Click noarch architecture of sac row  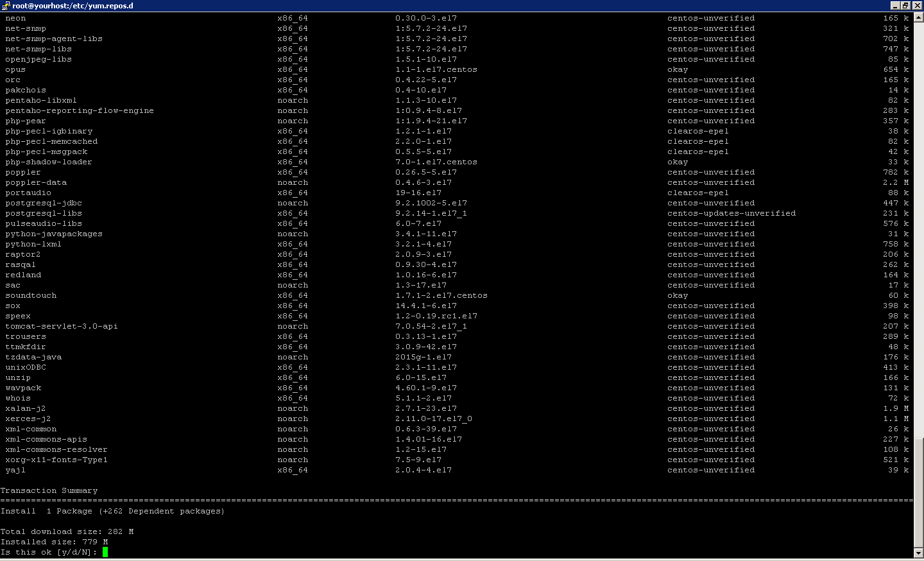coord(293,285)
